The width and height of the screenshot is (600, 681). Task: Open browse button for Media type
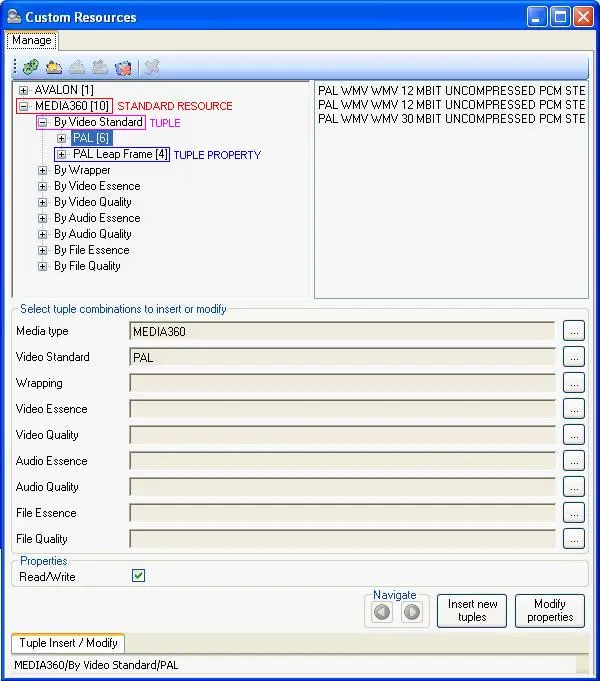[x=573, y=331]
